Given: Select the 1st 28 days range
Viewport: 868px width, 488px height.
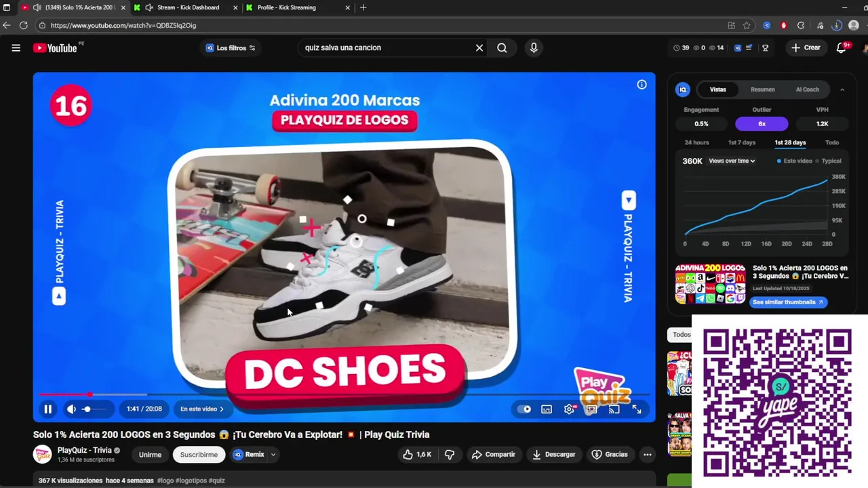Looking at the screenshot, I should [x=790, y=143].
